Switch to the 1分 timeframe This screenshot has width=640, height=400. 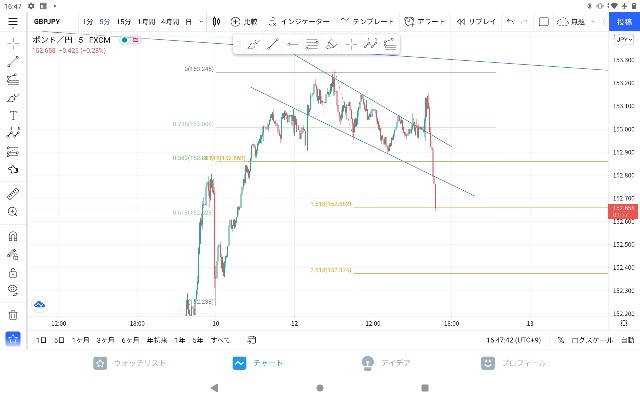point(88,22)
